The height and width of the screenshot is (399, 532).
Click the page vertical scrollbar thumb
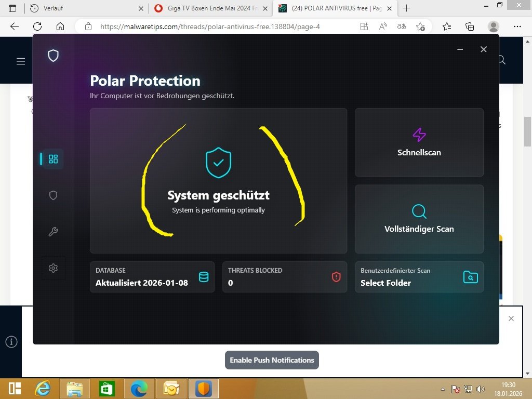tap(527, 131)
